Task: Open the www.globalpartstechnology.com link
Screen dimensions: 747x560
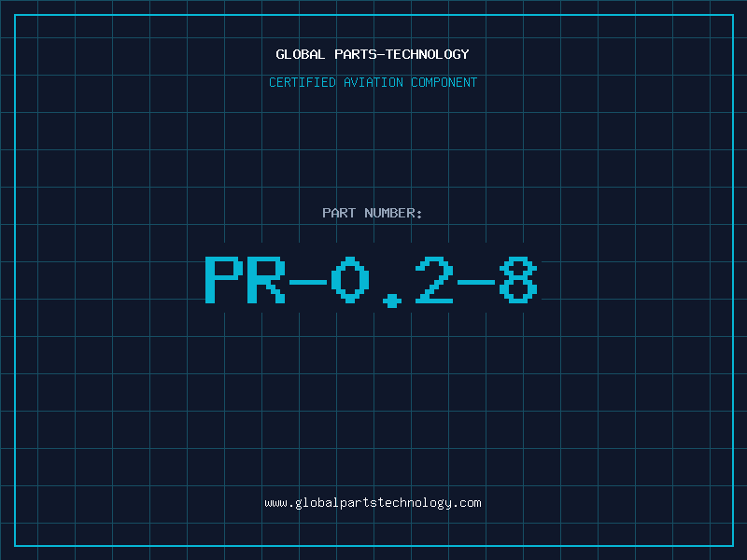Action: click(373, 503)
